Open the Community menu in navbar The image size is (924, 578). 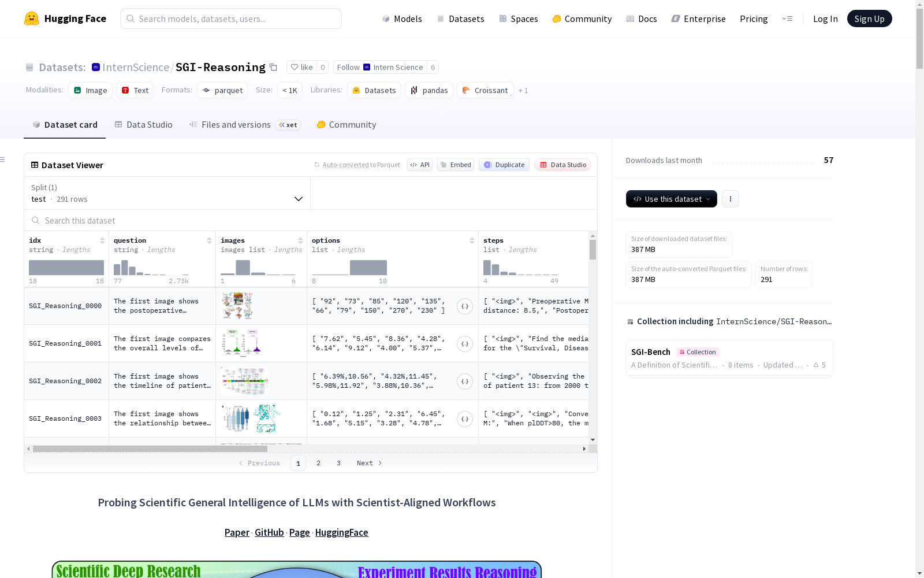(x=582, y=18)
